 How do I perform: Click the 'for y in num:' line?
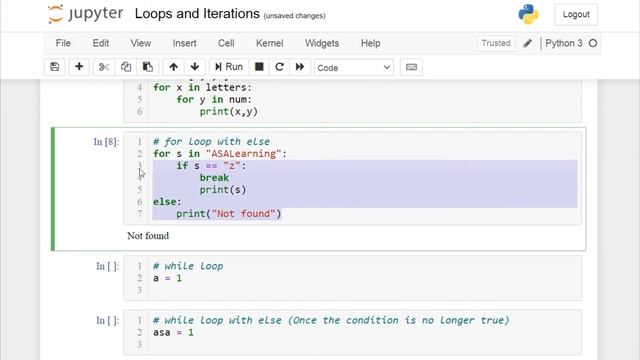point(214,100)
